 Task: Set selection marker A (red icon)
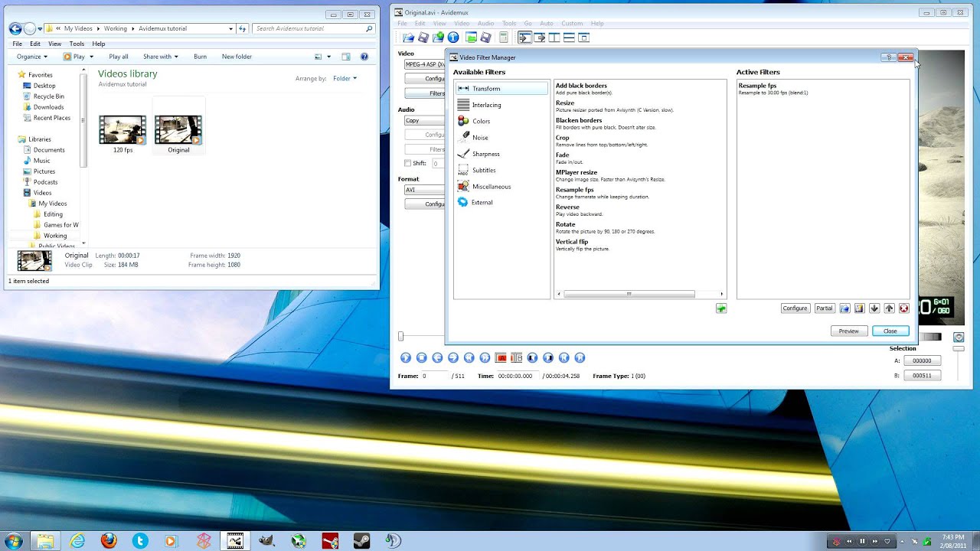point(501,357)
